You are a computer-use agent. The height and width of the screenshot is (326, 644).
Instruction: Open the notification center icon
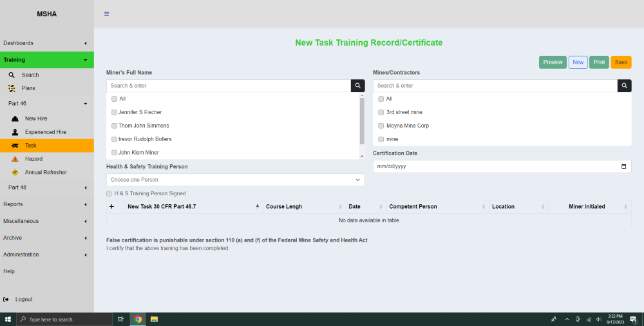coord(633,320)
